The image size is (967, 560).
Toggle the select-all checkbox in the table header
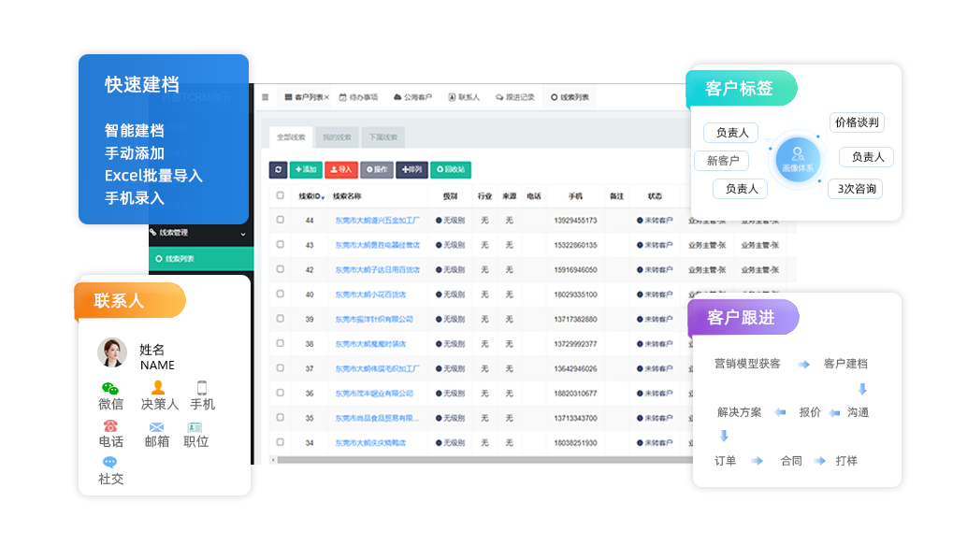click(280, 196)
